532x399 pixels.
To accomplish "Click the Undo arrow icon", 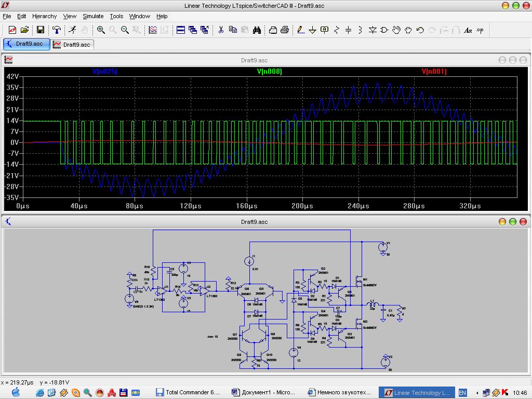I will [x=420, y=30].
